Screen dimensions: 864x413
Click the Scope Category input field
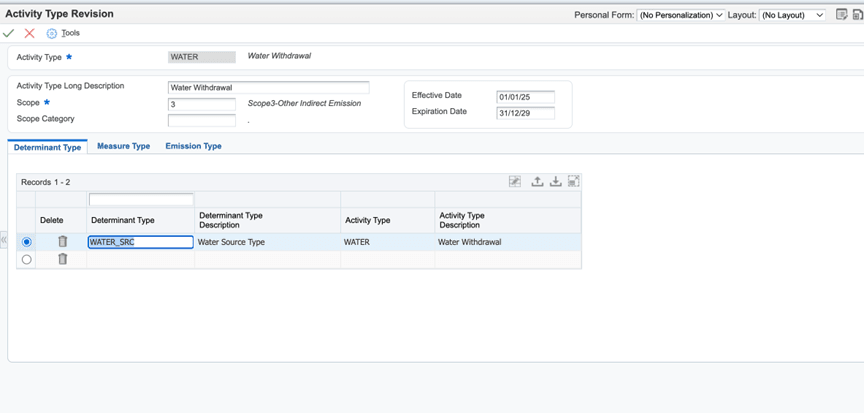(x=202, y=121)
